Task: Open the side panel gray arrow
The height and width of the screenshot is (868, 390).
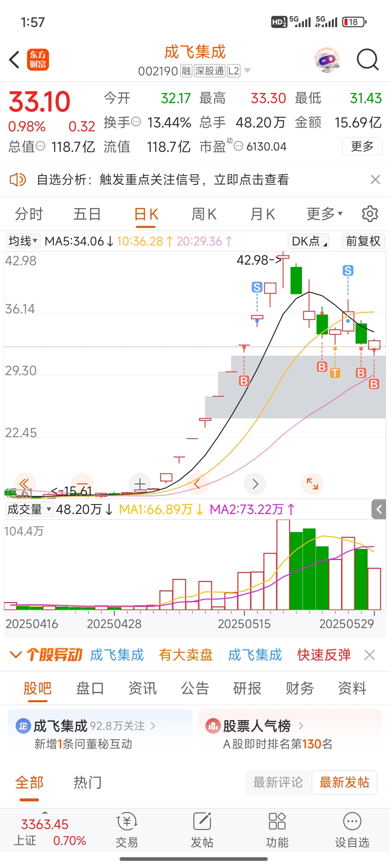Action: coord(379,509)
